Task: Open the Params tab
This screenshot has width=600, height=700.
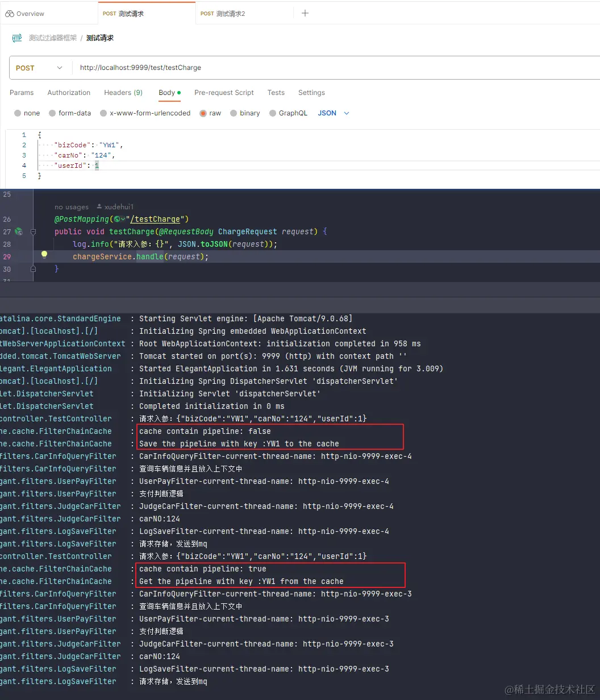Action: tap(22, 93)
